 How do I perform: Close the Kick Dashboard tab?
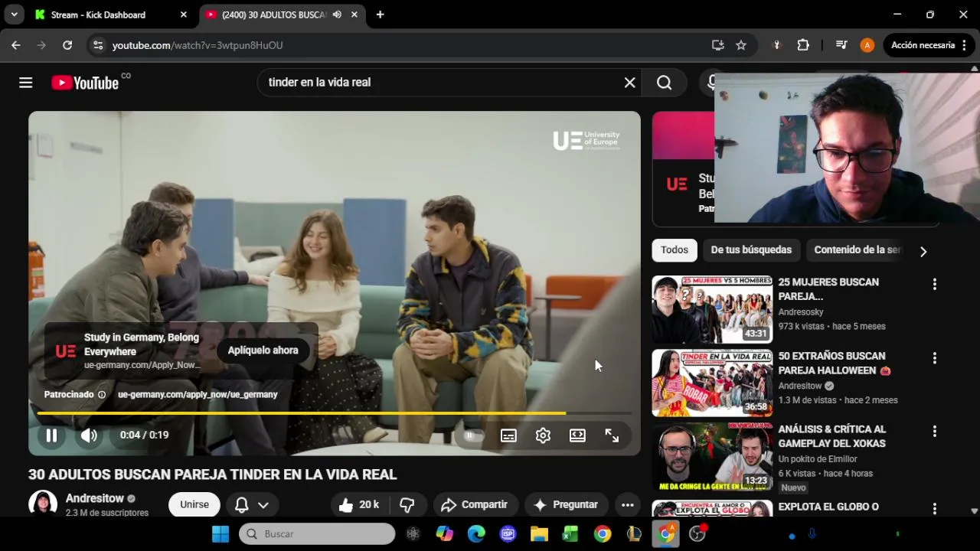184,15
